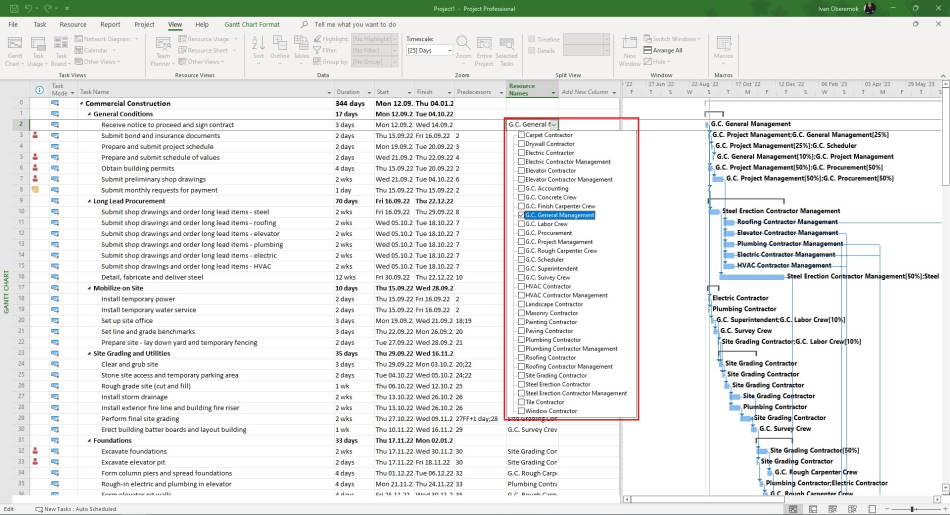The image size is (950, 515).
Task: Open the Gantt Chart Format tab
Action: point(252,24)
